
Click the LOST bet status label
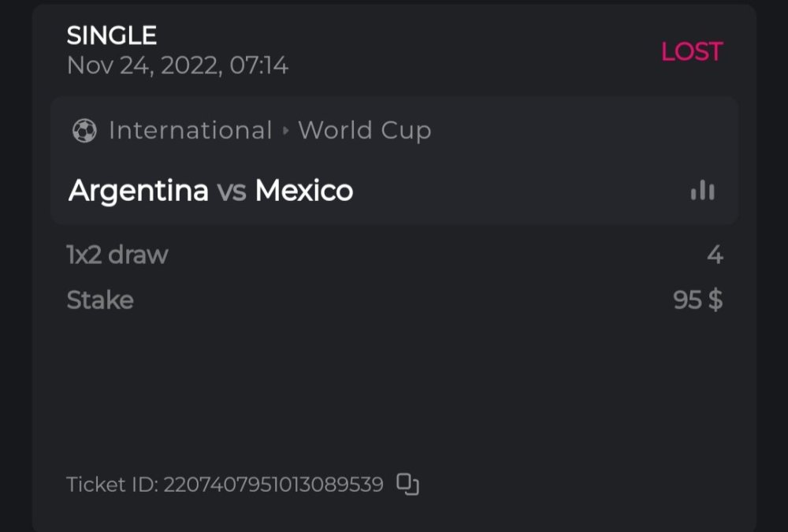[x=692, y=52]
